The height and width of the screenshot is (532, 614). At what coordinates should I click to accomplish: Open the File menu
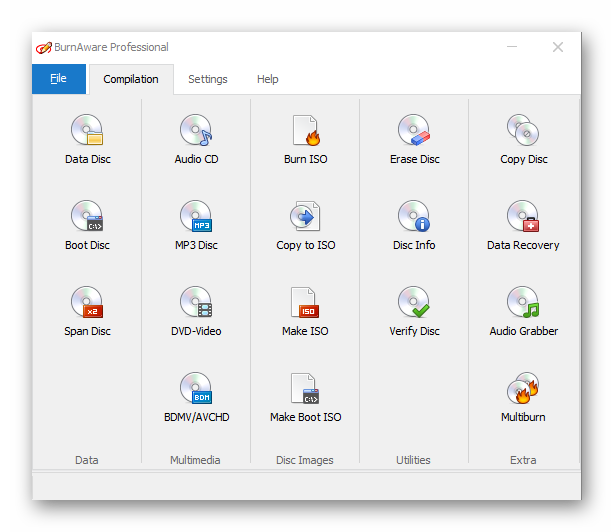point(59,79)
